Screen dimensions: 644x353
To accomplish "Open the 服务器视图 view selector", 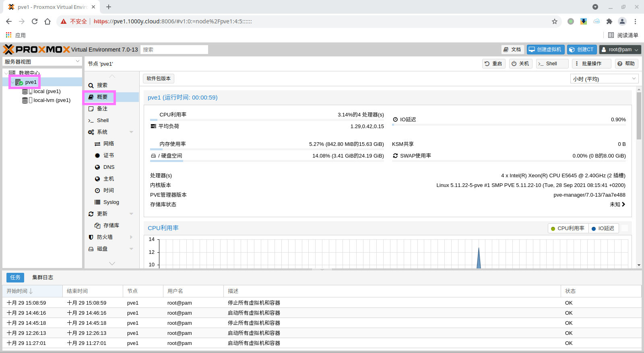I will [x=42, y=62].
